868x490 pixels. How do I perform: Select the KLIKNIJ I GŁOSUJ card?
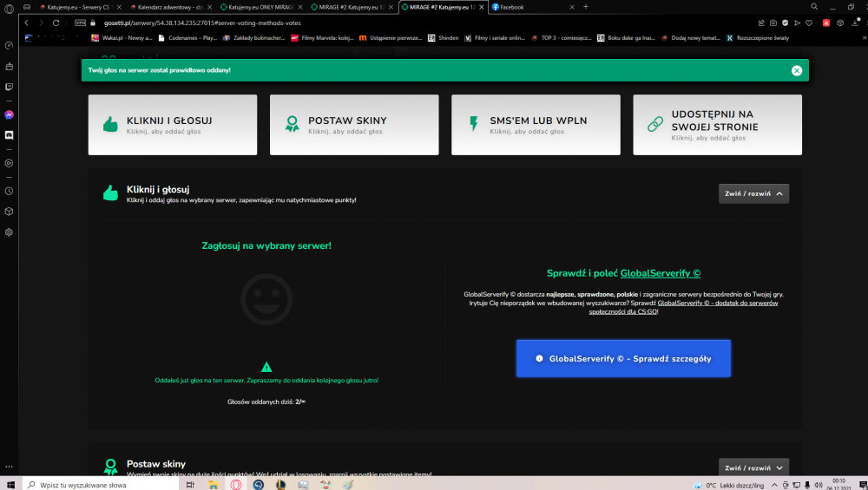(x=173, y=124)
